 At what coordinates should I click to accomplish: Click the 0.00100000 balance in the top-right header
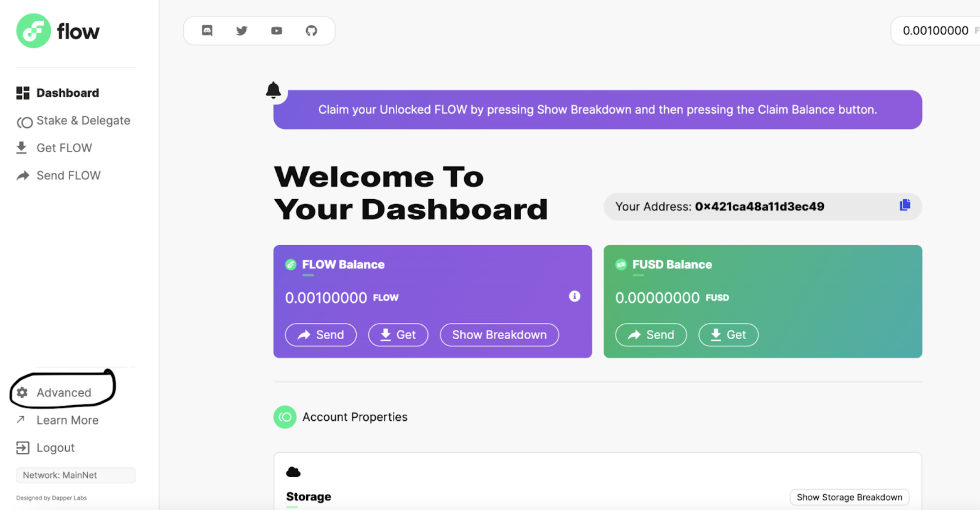[935, 31]
